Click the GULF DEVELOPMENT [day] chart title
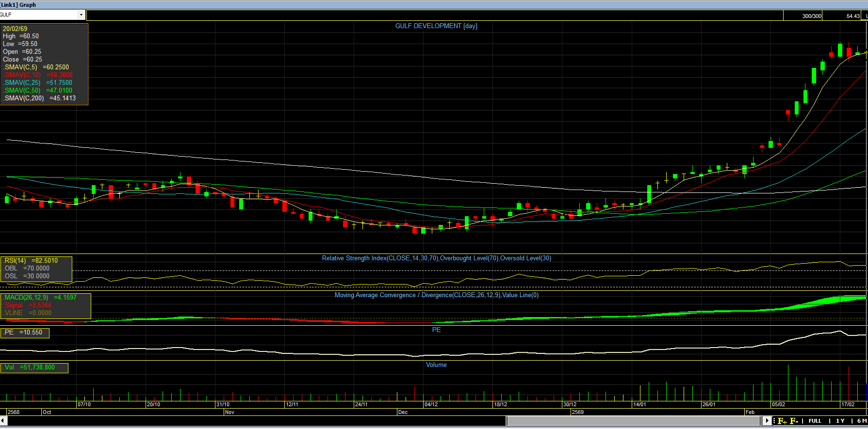Viewport: 868px width, 429px height. pyautogui.click(x=436, y=26)
